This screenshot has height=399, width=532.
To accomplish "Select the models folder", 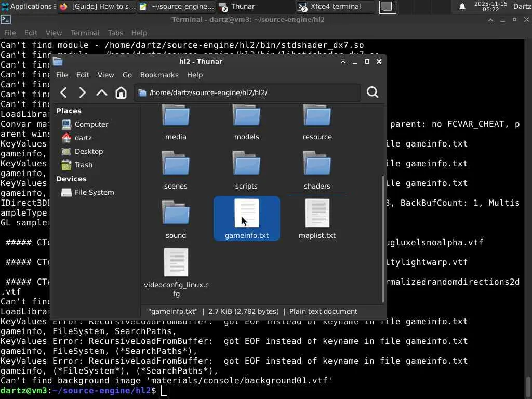I will pos(247,123).
